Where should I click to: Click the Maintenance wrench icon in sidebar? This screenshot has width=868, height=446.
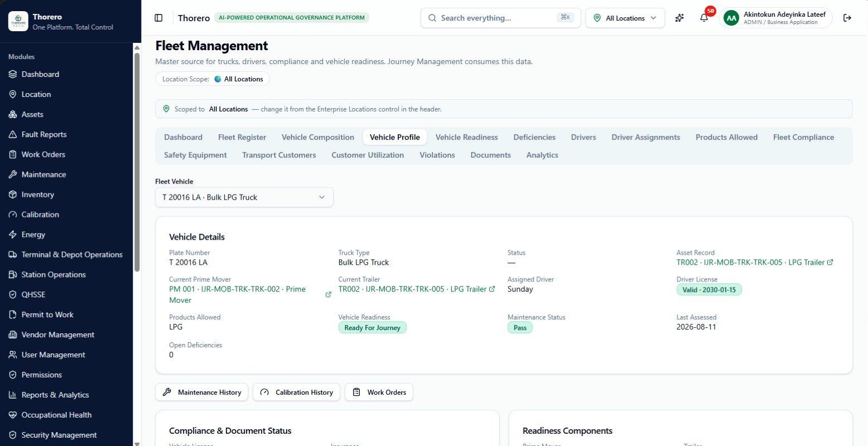(x=13, y=174)
